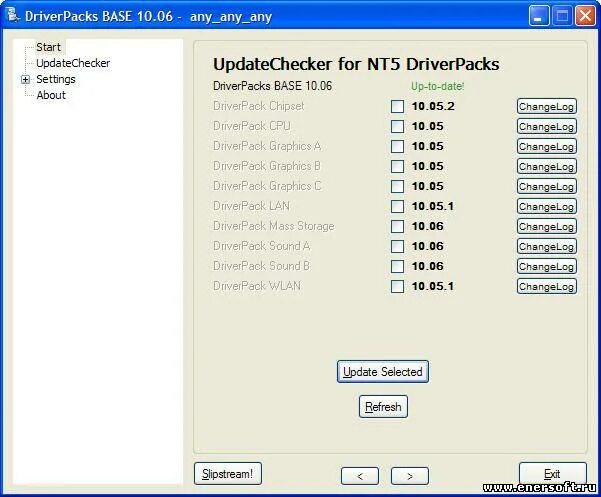Go to previous page with < button
This screenshot has height=497, width=601.
coord(360,476)
